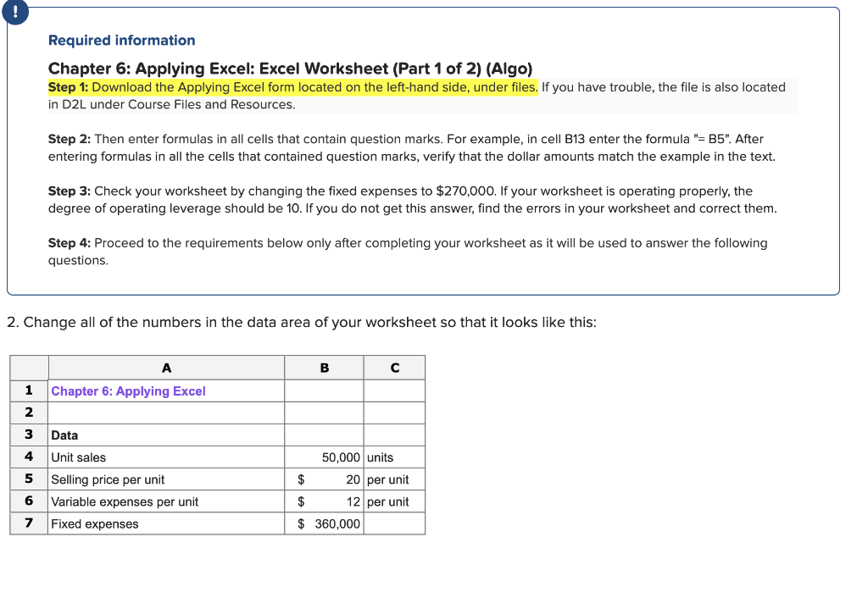The height and width of the screenshot is (609, 868).
Task: Select column header A in the worksheet
Action: [x=166, y=367]
